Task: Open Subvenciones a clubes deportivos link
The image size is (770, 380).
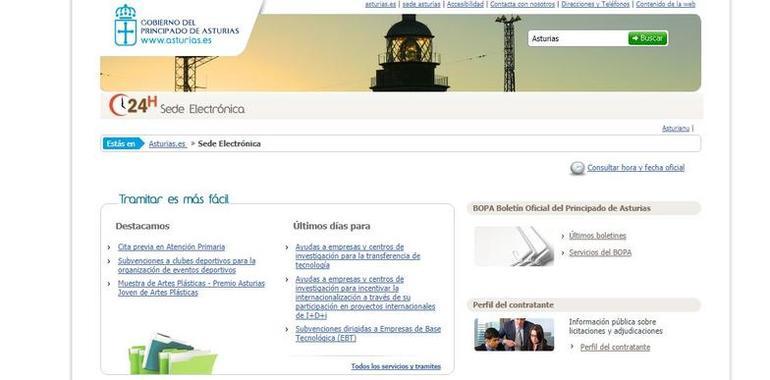Action: (x=187, y=265)
